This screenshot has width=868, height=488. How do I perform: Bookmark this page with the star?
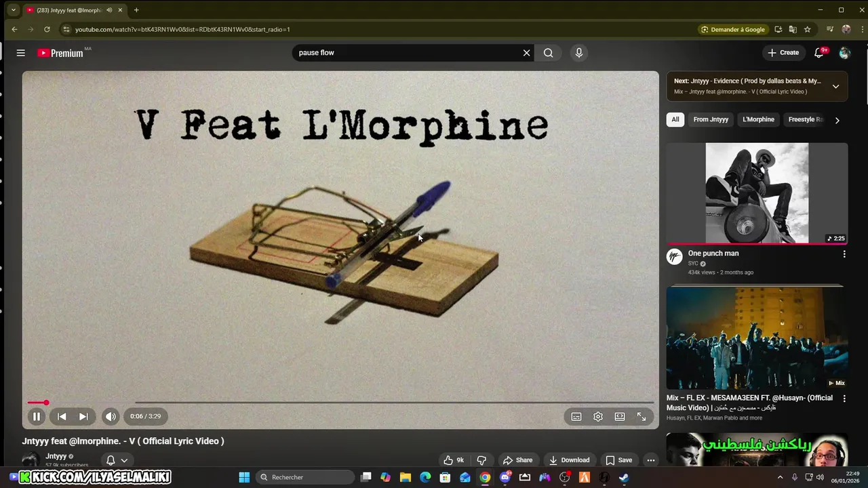(807, 30)
